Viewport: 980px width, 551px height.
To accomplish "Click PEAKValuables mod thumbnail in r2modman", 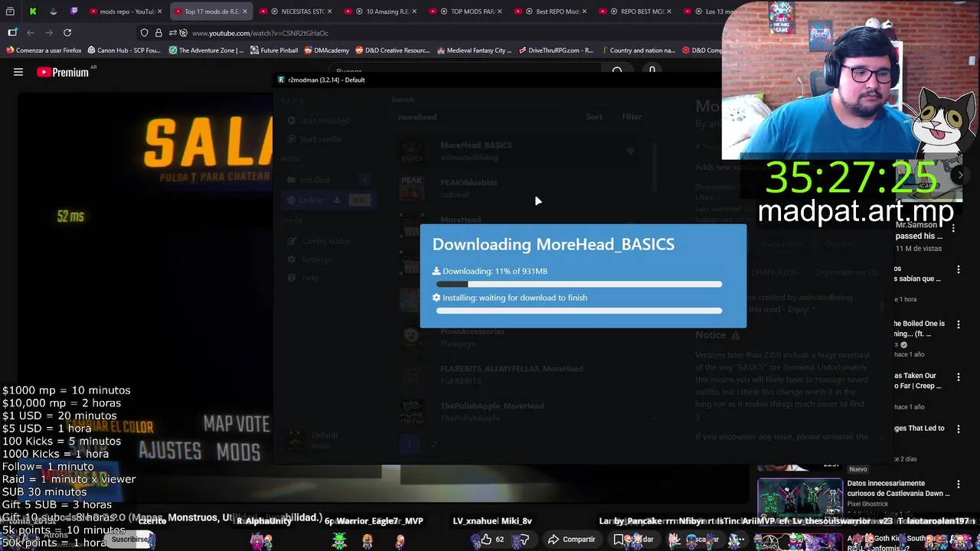I will click(x=412, y=188).
